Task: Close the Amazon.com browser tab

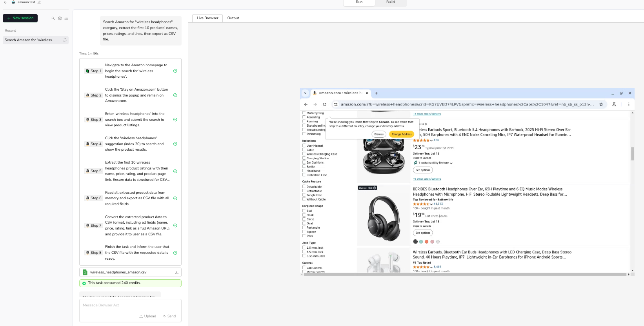Action: pos(367,93)
